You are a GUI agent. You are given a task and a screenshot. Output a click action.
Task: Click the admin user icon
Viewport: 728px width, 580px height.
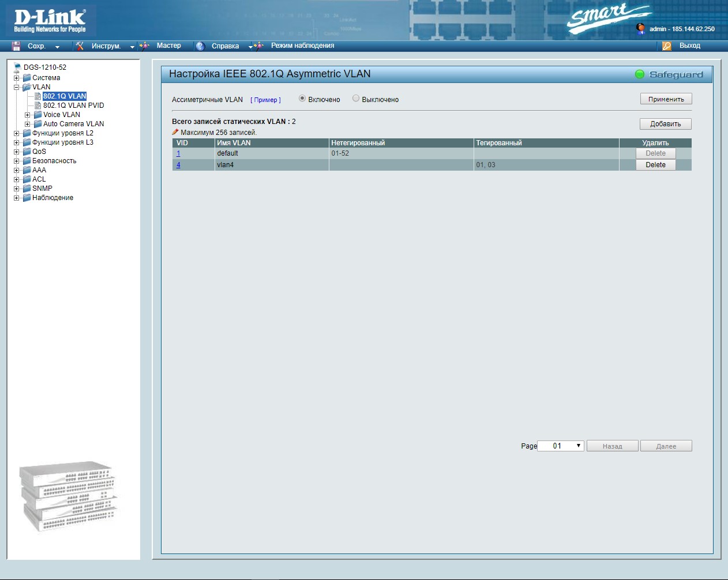point(640,29)
